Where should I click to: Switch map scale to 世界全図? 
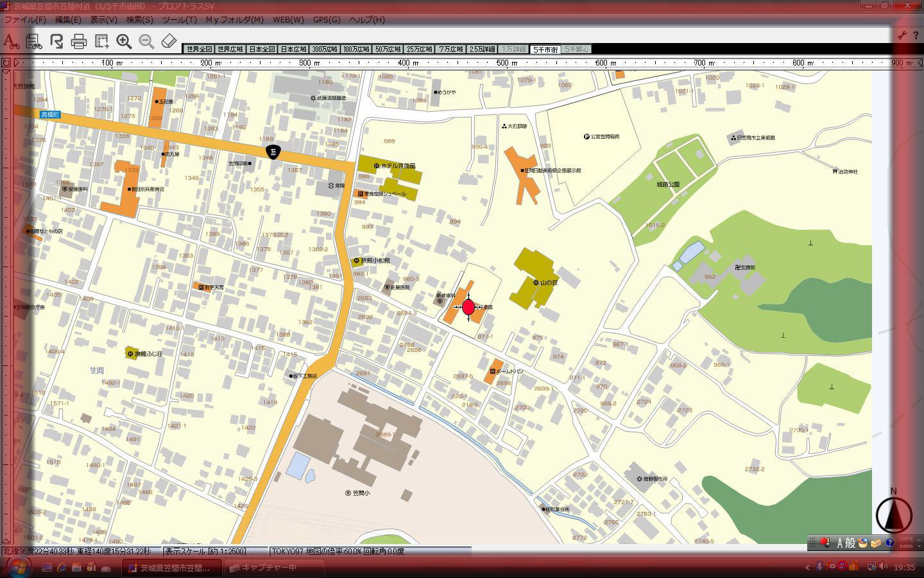pos(199,49)
